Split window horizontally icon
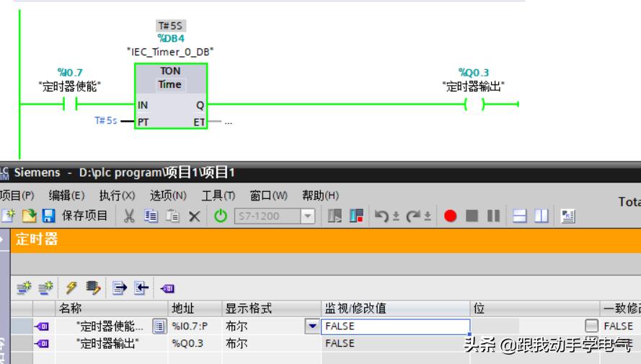This screenshot has height=364, width=641. click(519, 216)
